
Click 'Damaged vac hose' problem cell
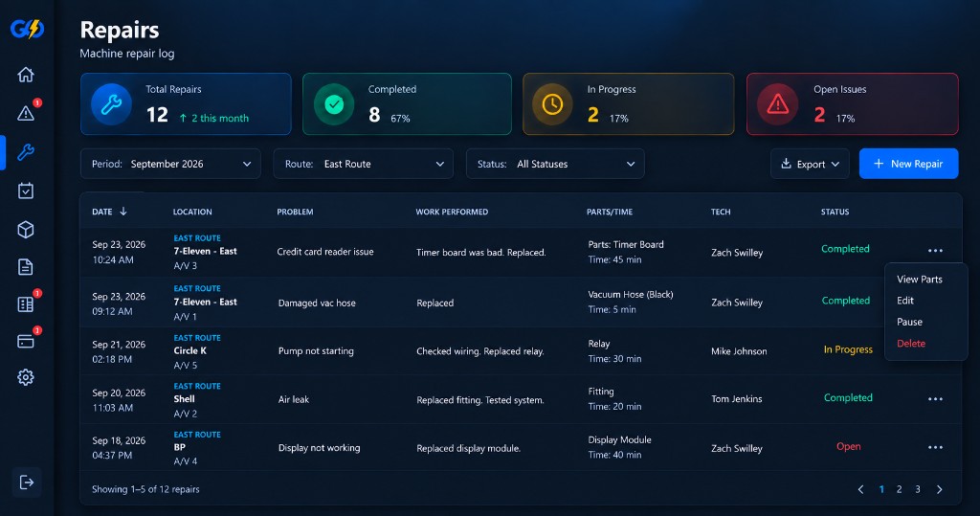pos(317,303)
